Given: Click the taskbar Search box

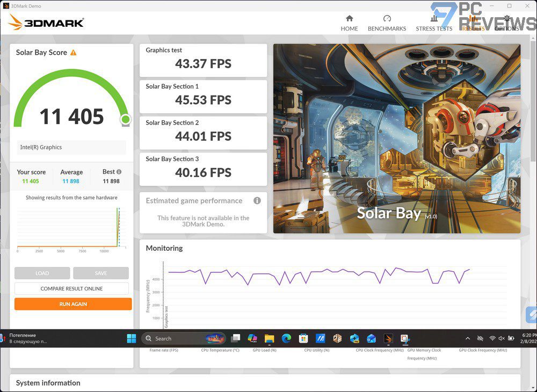Looking at the screenshot, I should pyautogui.click(x=184, y=339).
